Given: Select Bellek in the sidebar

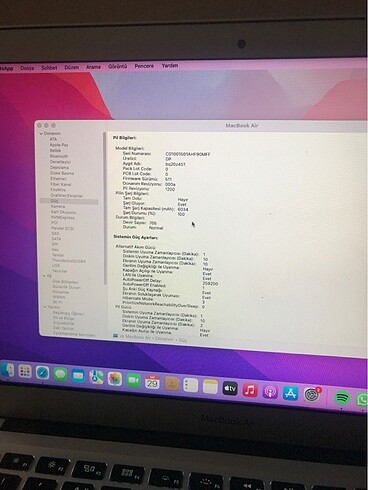Looking at the screenshot, I should click(x=55, y=151).
